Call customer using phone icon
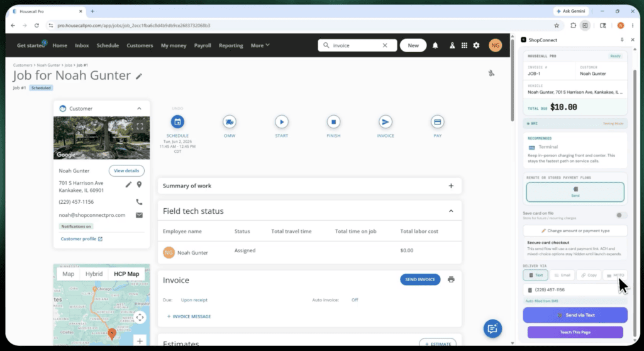This screenshot has height=351, width=644. [139, 202]
